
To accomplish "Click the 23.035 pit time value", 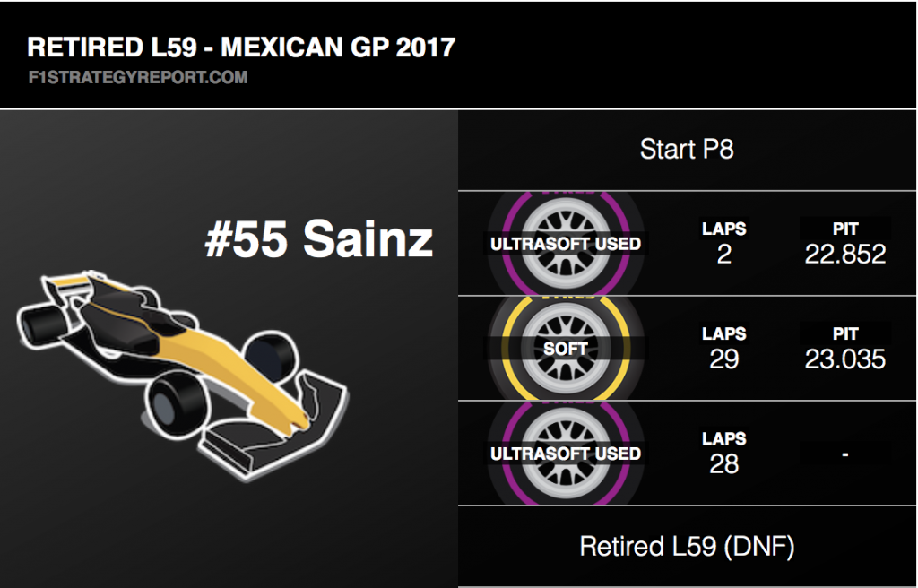I will tap(844, 359).
